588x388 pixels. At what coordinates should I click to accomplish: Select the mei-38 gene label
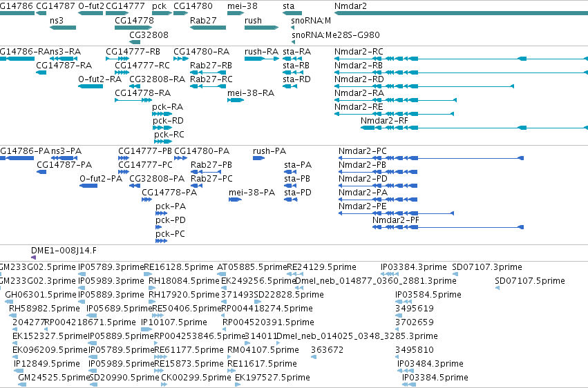243,6
